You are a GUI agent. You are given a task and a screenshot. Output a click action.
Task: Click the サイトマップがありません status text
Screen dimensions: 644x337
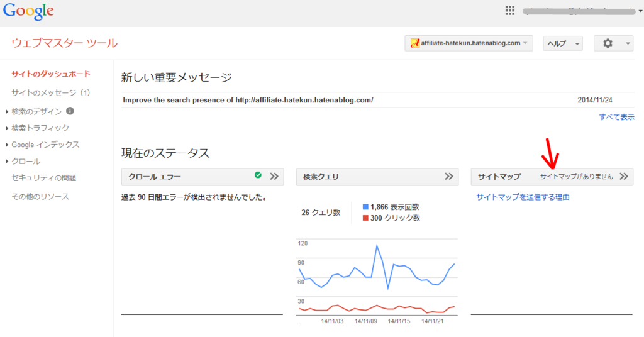(576, 177)
